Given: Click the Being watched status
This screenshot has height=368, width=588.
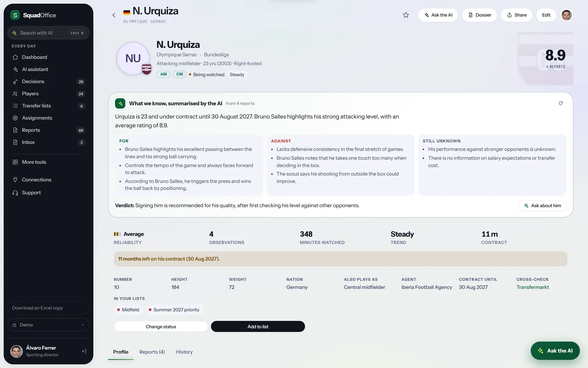Looking at the screenshot, I should pyautogui.click(x=207, y=75).
